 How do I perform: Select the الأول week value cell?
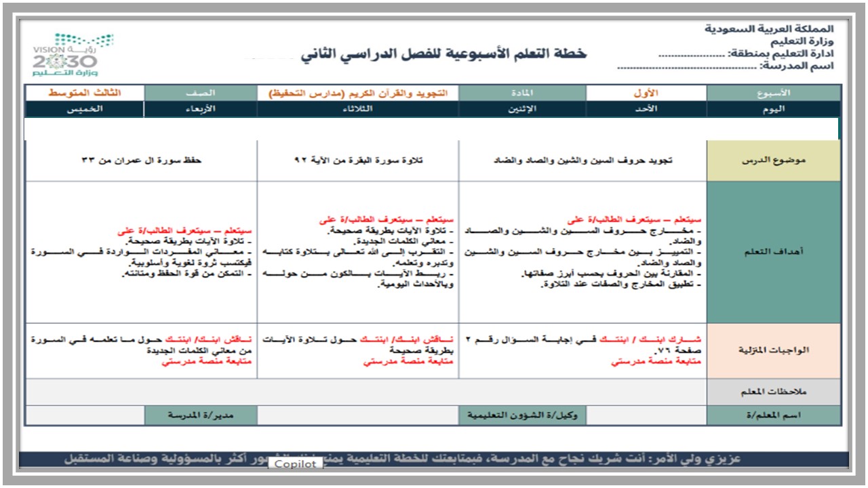pos(646,93)
